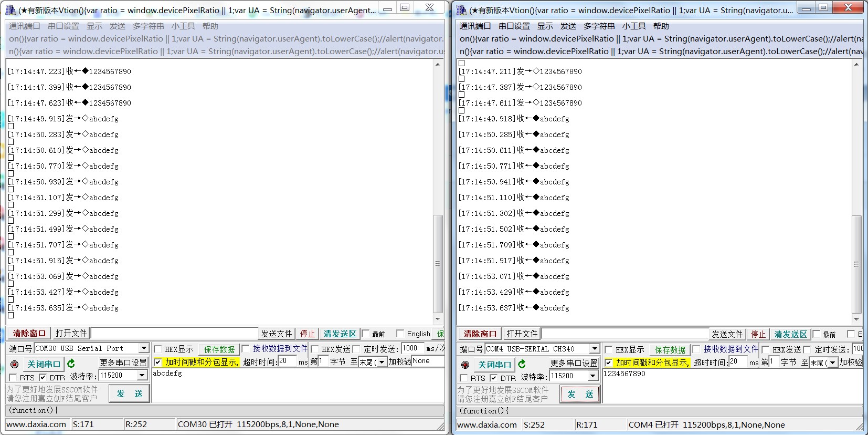Uncheck 加时间戳和分包显示 in COM4 window
The width and height of the screenshot is (868, 435).
[608, 362]
